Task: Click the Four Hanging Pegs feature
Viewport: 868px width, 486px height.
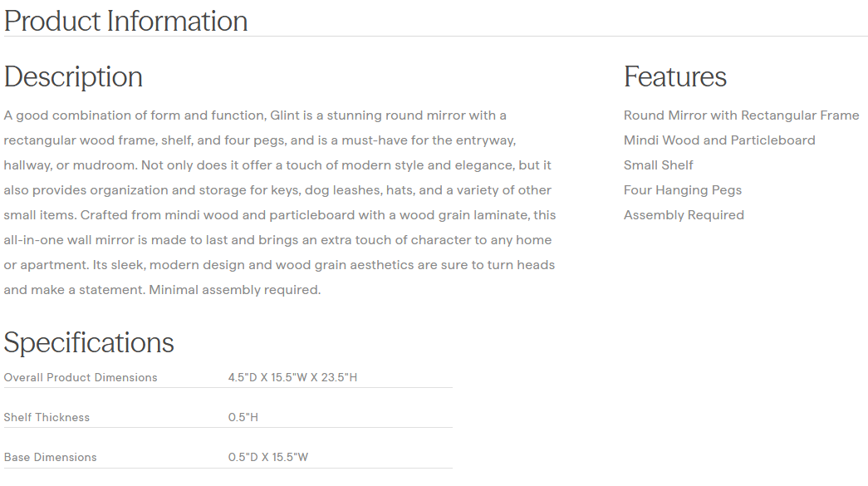Action: [x=682, y=190]
